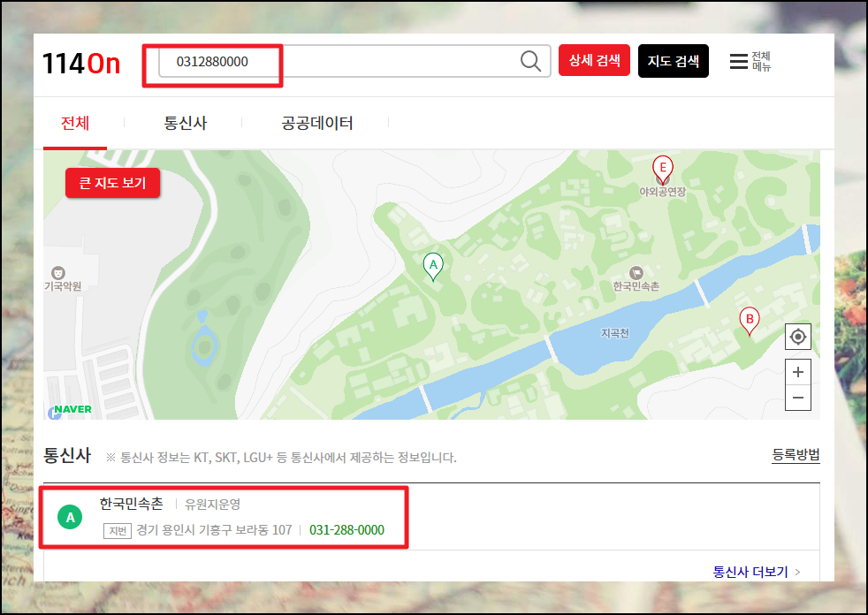The image size is (868, 615).
Task: Open 지도 검색 button
Action: pyautogui.click(x=674, y=61)
